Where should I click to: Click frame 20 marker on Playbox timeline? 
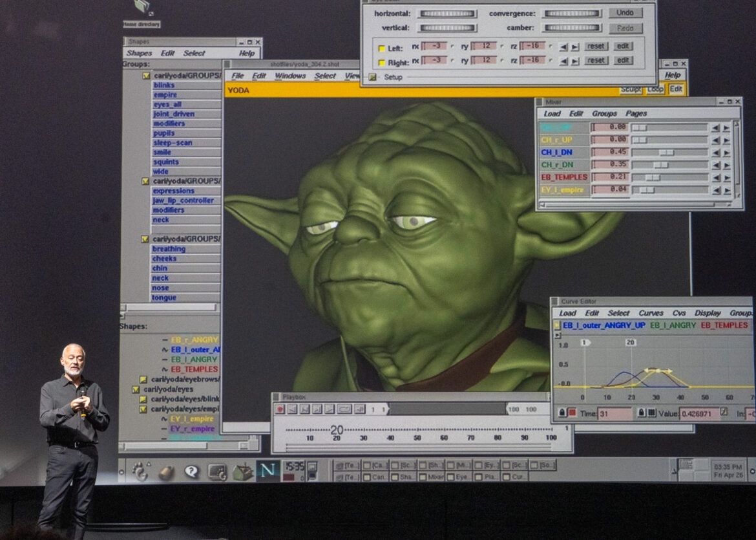click(337, 429)
